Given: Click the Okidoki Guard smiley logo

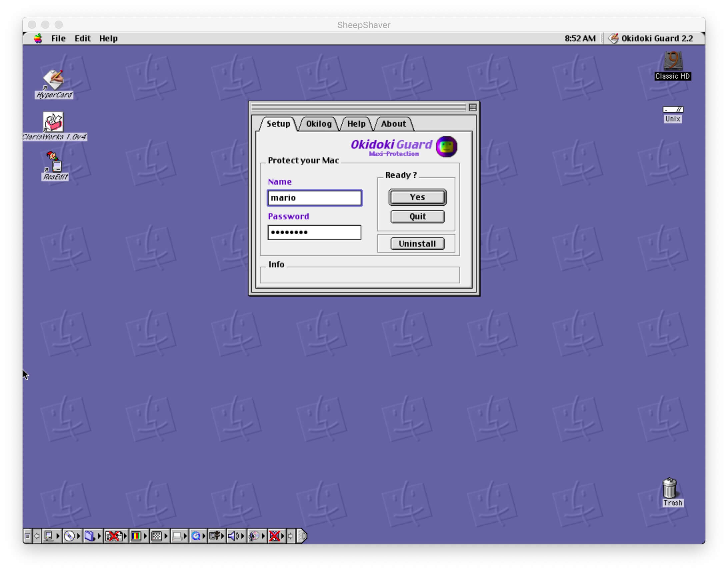Looking at the screenshot, I should pos(446,146).
